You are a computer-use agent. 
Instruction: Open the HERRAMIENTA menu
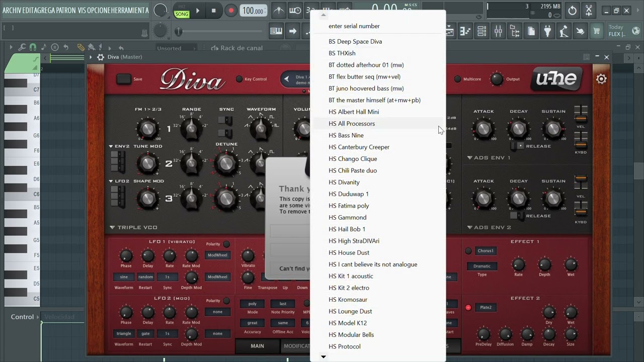[129, 11]
